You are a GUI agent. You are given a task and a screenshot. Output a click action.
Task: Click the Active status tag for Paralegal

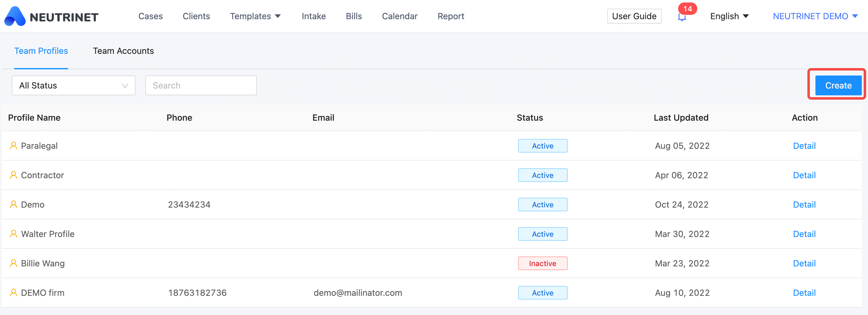click(543, 145)
